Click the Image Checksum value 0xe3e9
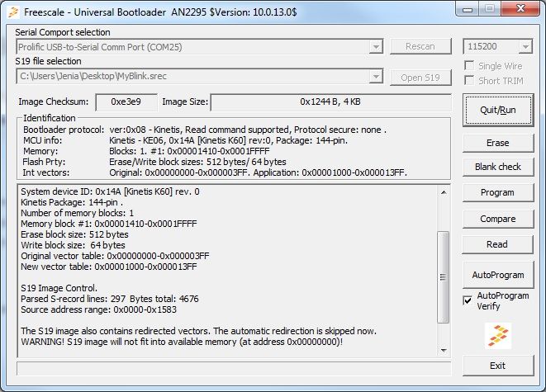The width and height of the screenshot is (546, 392). click(x=126, y=102)
